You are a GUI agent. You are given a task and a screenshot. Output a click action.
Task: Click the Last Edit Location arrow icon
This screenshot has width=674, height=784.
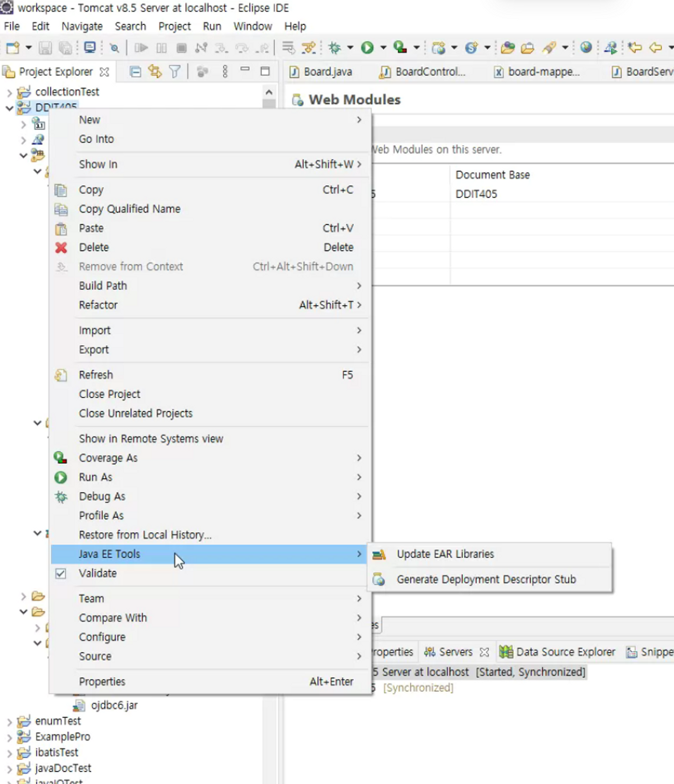point(635,48)
